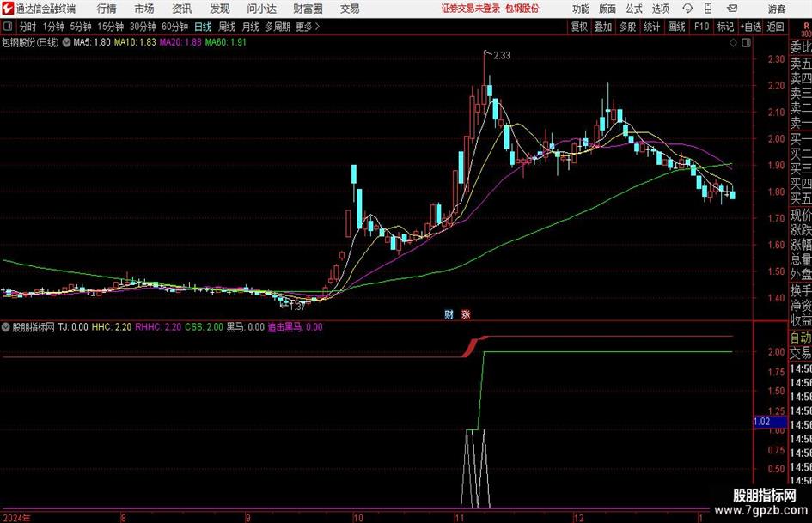
Task: Click the RHHC: 2.20 indicator value
Action: pos(158,327)
